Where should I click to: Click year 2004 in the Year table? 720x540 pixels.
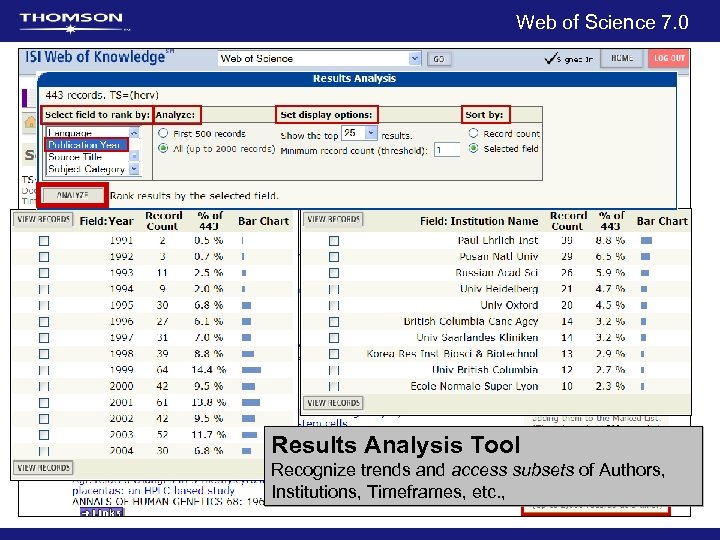[x=122, y=451]
